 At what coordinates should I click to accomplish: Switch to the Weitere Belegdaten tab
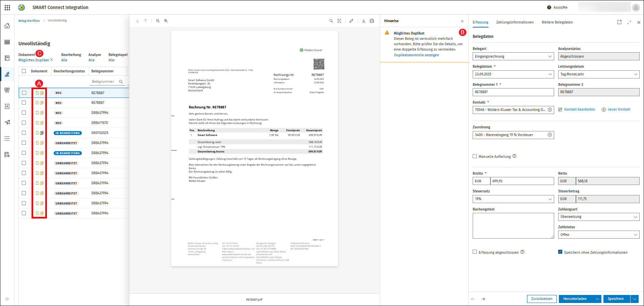pyautogui.click(x=557, y=22)
